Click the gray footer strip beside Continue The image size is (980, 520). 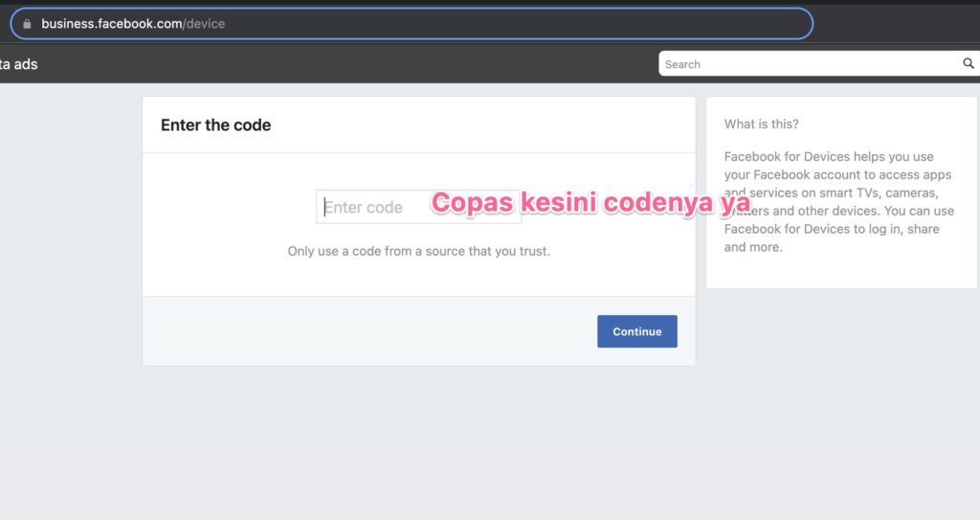(364, 331)
